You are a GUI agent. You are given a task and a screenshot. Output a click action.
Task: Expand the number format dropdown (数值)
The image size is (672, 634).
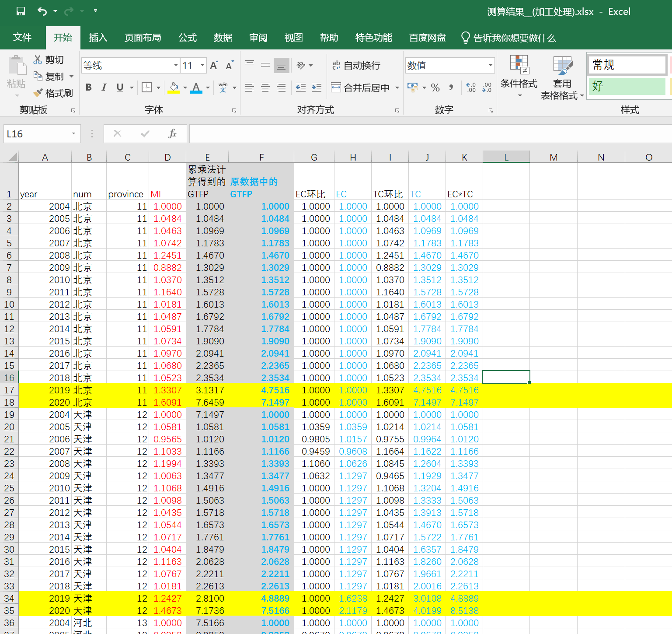click(491, 66)
